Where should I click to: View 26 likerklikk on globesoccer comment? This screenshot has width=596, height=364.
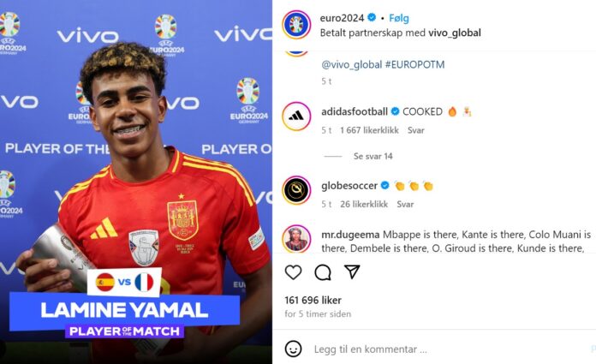coord(364,204)
